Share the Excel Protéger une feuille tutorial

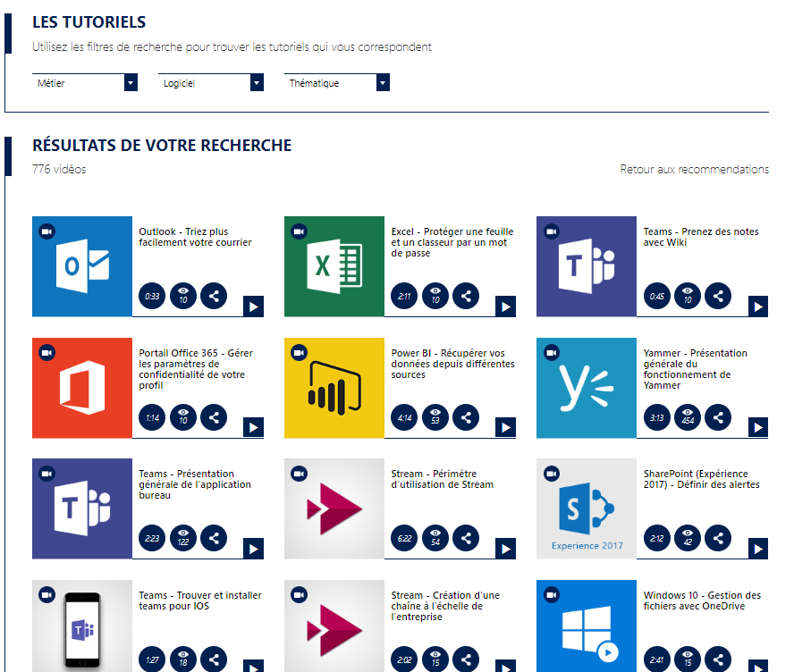(466, 296)
